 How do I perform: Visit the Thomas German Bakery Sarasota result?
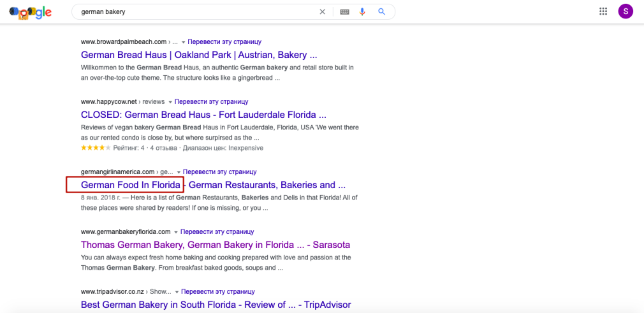coord(215,245)
